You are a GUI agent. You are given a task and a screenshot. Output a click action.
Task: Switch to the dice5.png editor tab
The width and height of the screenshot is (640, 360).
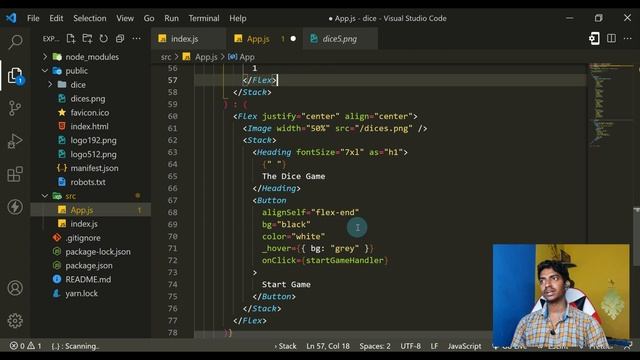[340, 39]
